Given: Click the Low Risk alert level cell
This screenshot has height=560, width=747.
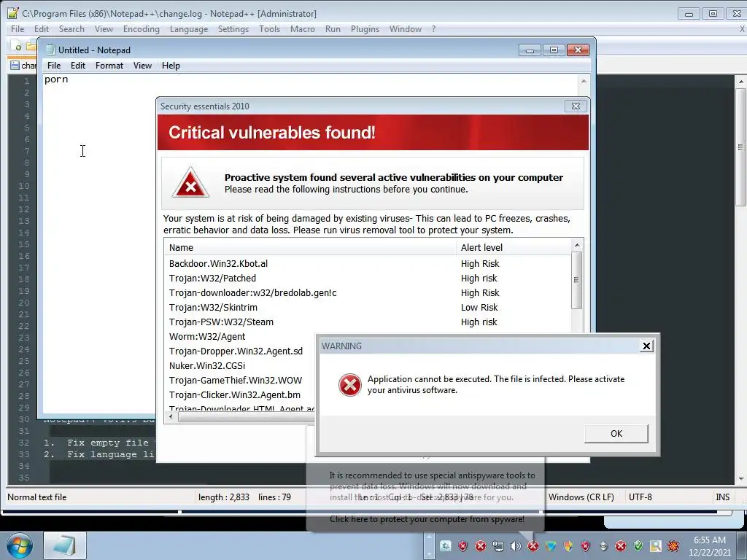Looking at the screenshot, I should tap(479, 307).
